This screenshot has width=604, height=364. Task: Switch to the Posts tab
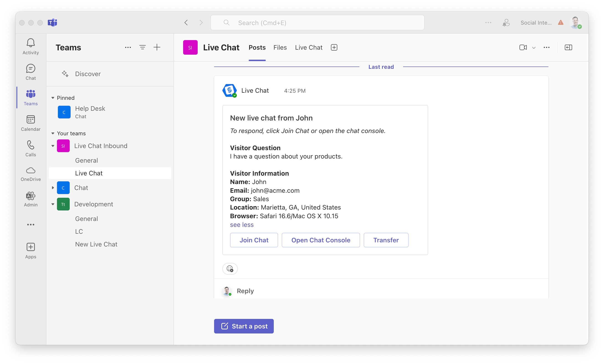(x=257, y=47)
